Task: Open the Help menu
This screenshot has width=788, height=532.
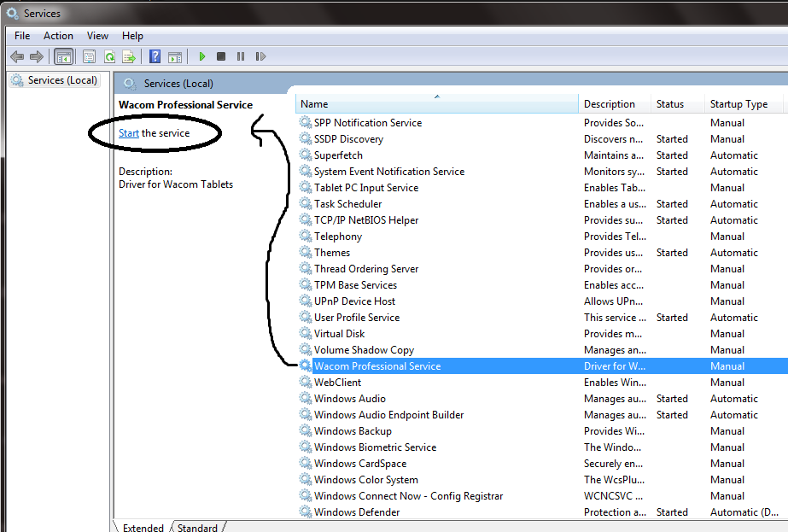Action: click(x=132, y=36)
